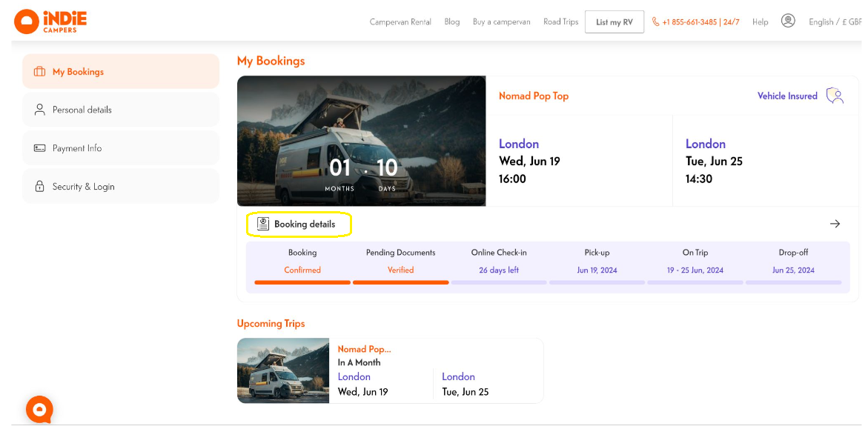This screenshot has height=429, width=868.
Task: Open the English / £ GBP language selector
Action: coord(834,22)
